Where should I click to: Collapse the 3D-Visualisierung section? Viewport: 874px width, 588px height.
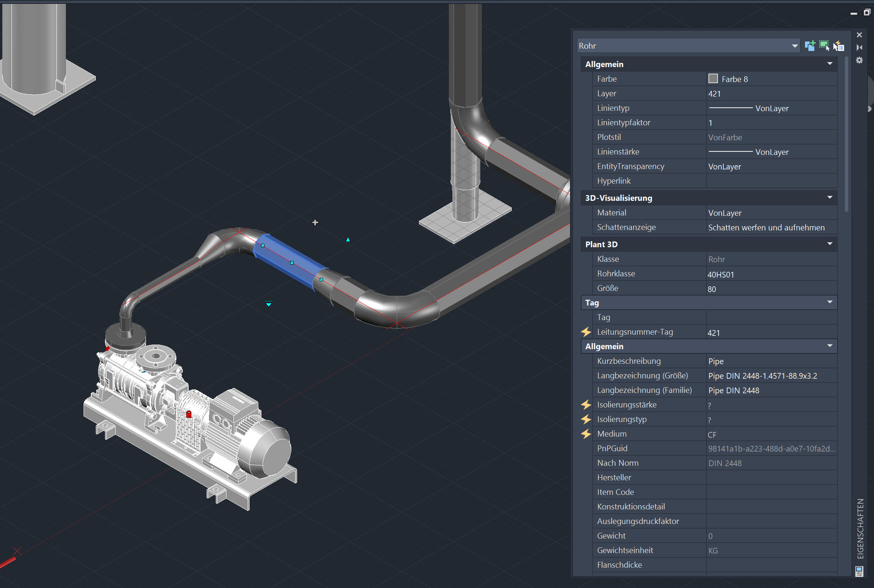pyautogui.click(x=830, y=198)
